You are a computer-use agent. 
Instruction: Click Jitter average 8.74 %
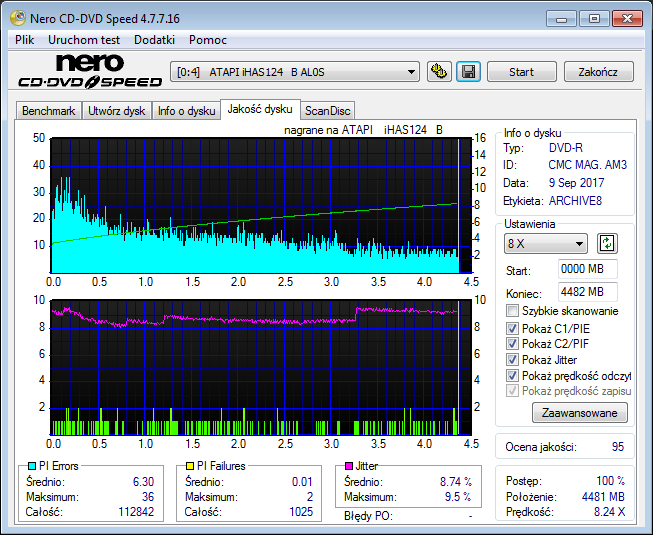point(456,482)
